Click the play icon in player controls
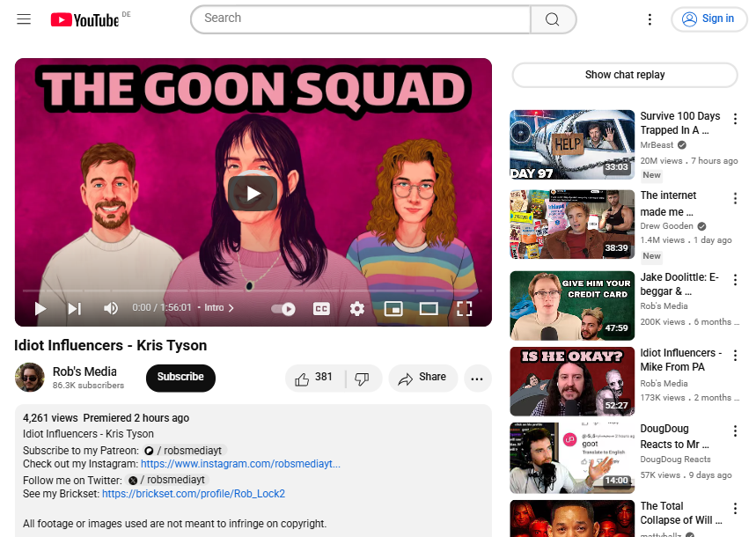Screen dimensions: 756x537 pos(40,308)
